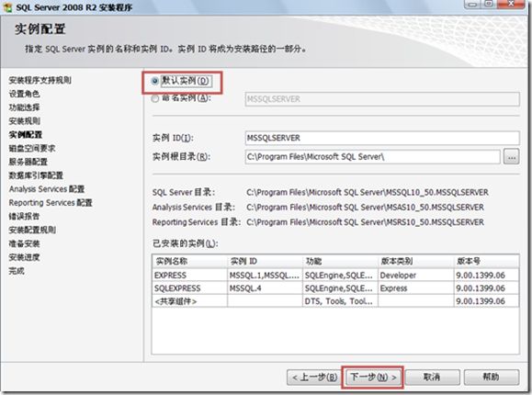Select the EXPRESS instance row

pyautogui.click(x=335, y=276)
